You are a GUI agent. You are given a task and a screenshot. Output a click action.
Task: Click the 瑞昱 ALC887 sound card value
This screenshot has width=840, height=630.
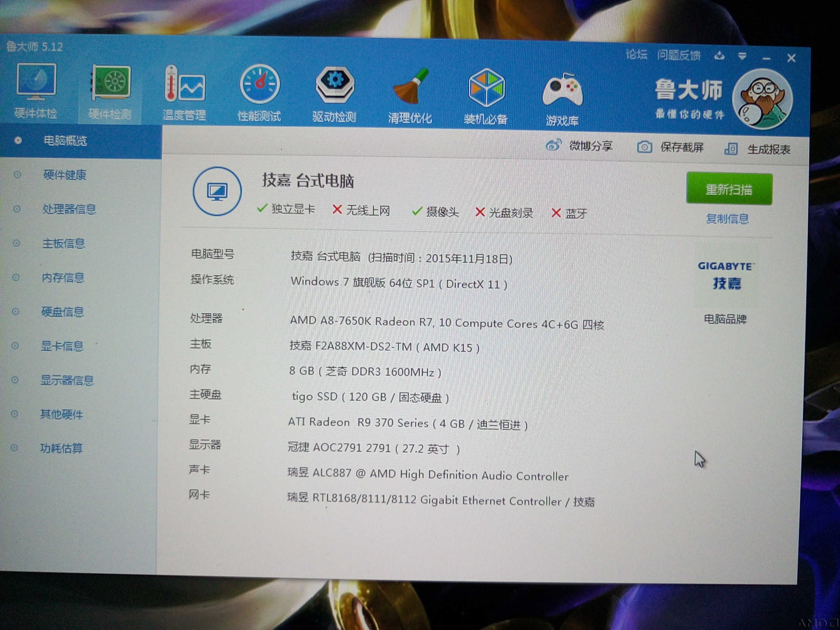(428, 474)
